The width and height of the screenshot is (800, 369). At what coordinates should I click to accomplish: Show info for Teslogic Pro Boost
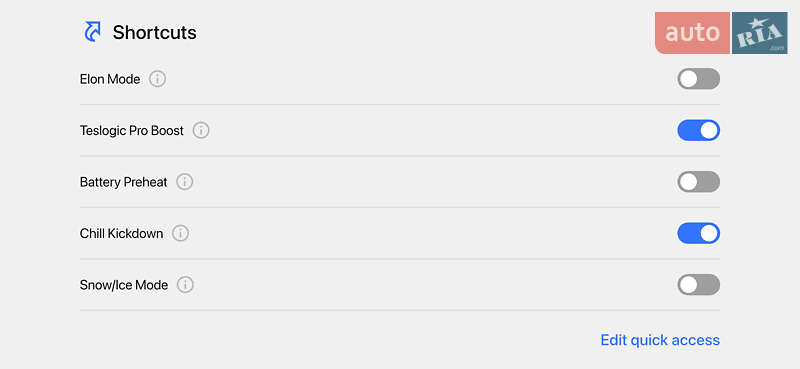point(201,131)
